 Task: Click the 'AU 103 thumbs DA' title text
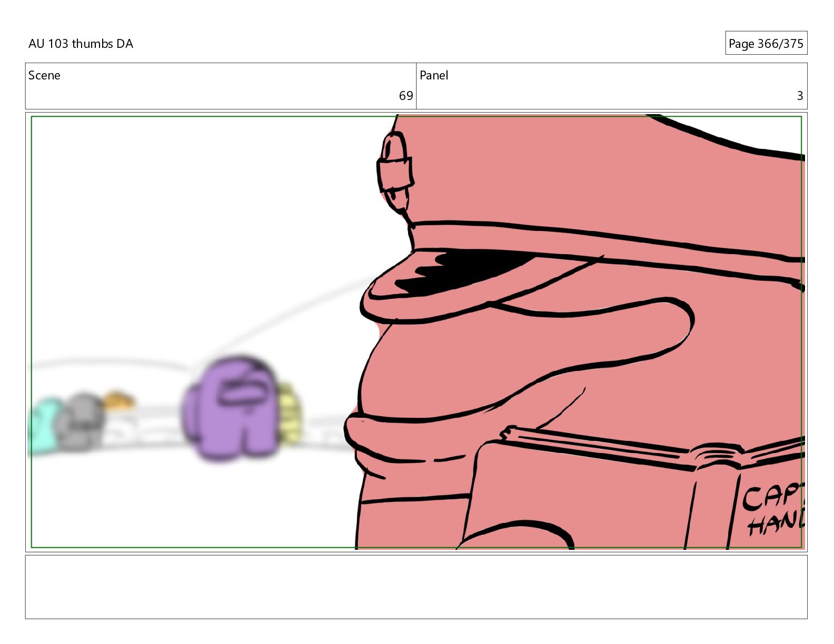click(81, 44)
